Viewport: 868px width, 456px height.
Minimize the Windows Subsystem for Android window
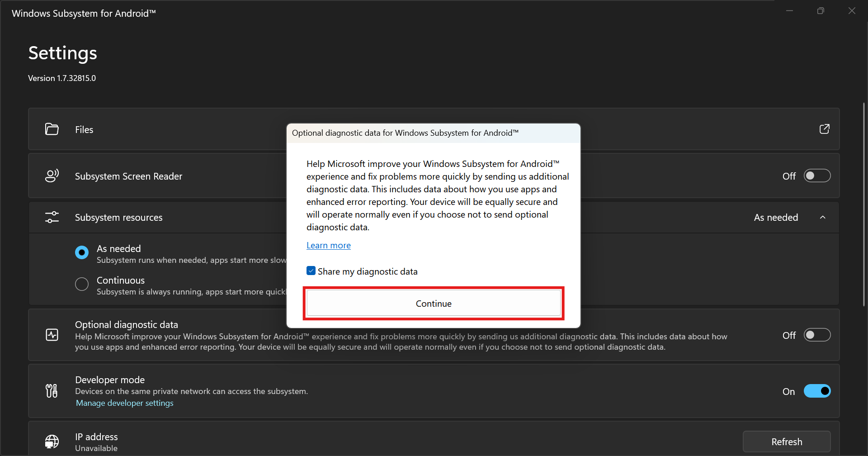click(790, 11)
